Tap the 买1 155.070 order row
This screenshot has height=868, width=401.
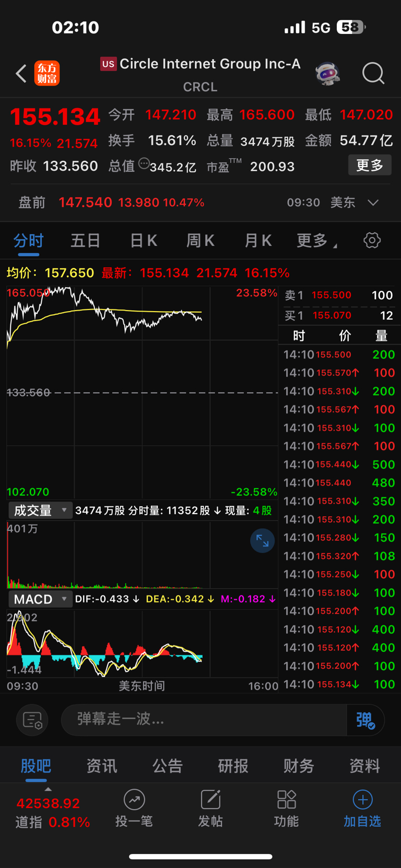click(x=339, y=315)
